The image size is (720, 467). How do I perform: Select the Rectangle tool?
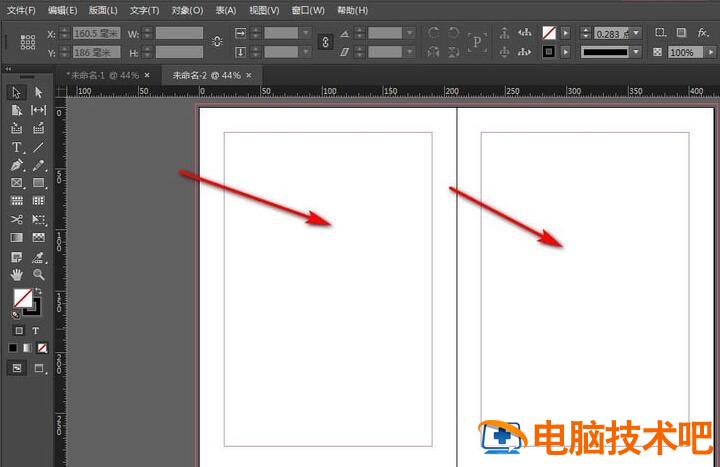coord(39,183)
